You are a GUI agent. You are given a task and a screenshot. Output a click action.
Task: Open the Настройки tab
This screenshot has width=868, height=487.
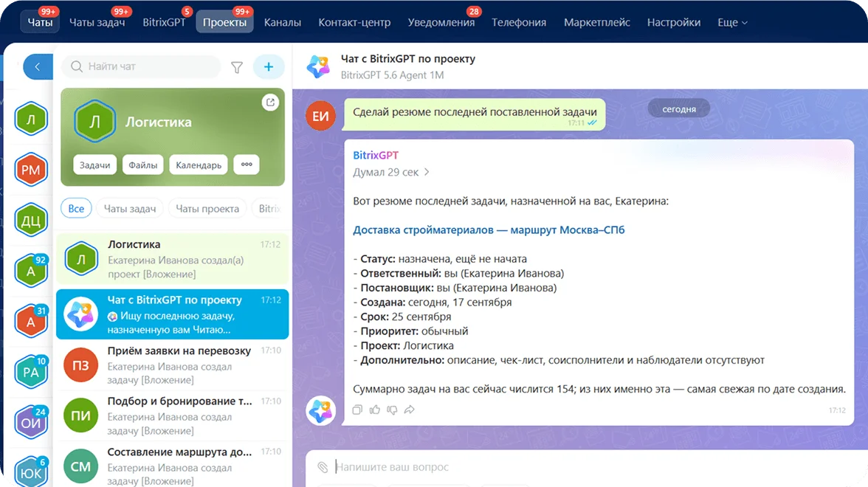[x=674, y=22]
